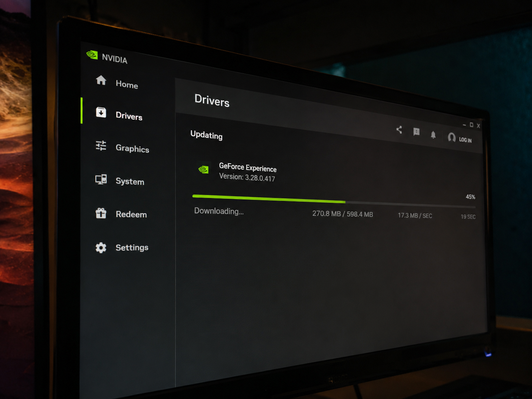Viewport: 532px width, 399px height.
Task: Click the System monitor icon
Action: 101,179
